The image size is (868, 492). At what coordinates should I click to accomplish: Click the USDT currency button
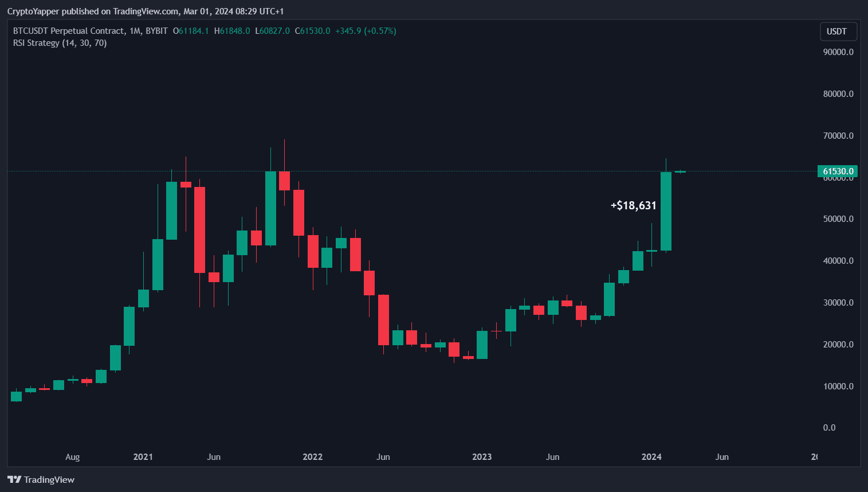click(x=838, y=31)
